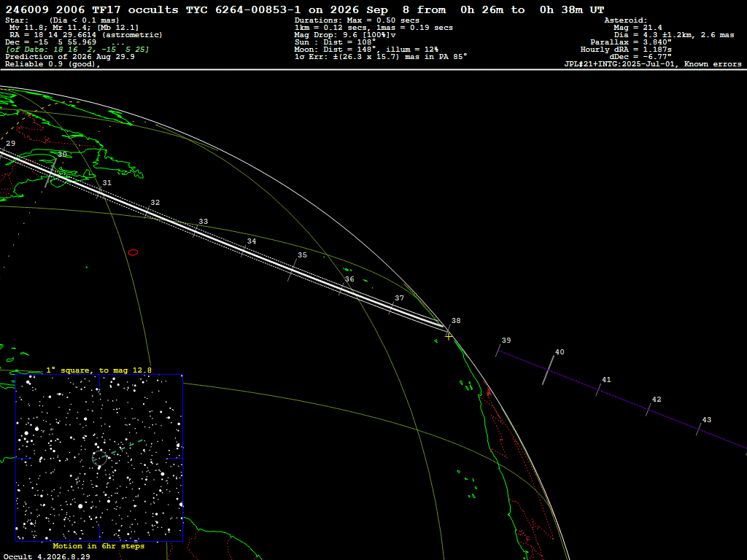
Task: Click the 'Motion in 6hr steps' caption
Action: (x=98, y=545)
